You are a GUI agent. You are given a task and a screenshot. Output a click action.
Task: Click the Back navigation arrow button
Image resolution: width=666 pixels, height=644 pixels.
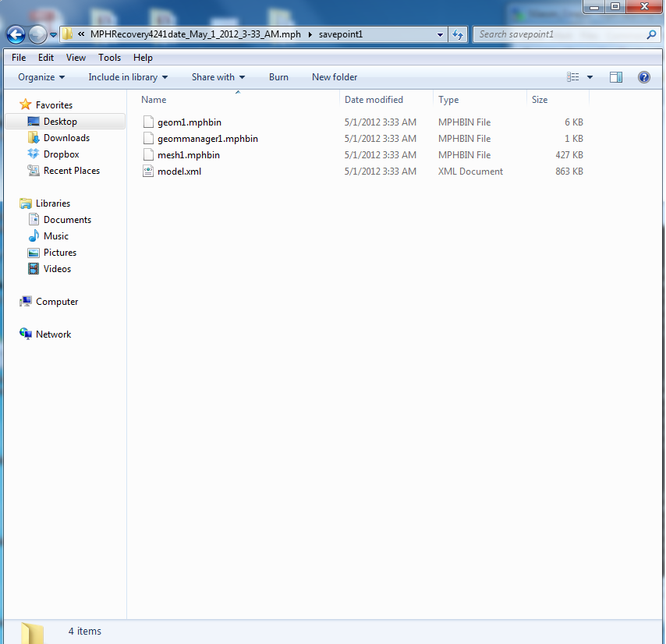16,34
